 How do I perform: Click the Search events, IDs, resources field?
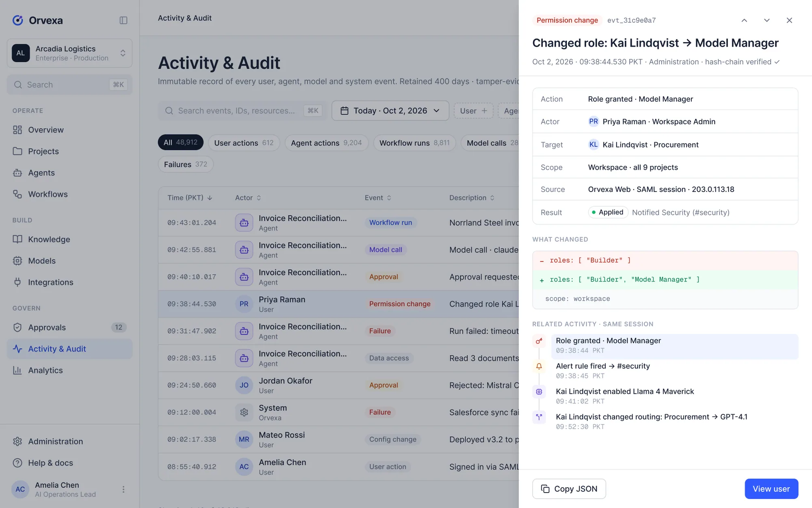pyautogui.click(x=242, y=111)
